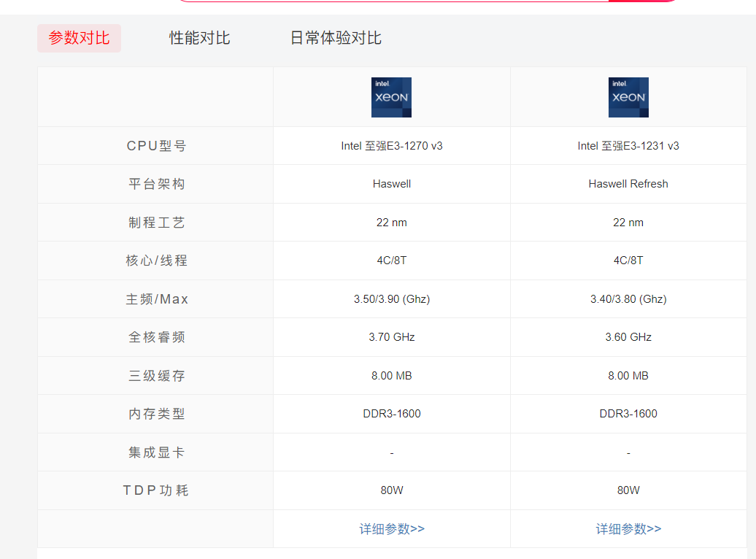Click the 22 nm value for E3-1270 v3
Viewport: 756px width, 559px height.
coord(391,223)
